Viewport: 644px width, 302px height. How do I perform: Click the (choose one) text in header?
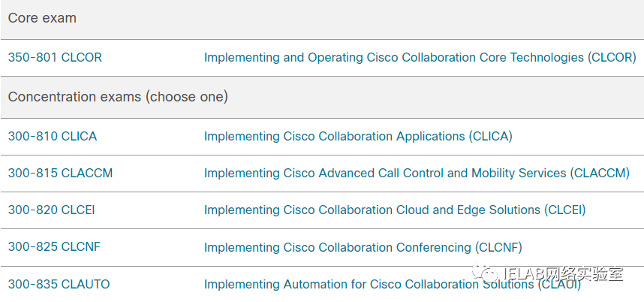[x=186, y=97]
